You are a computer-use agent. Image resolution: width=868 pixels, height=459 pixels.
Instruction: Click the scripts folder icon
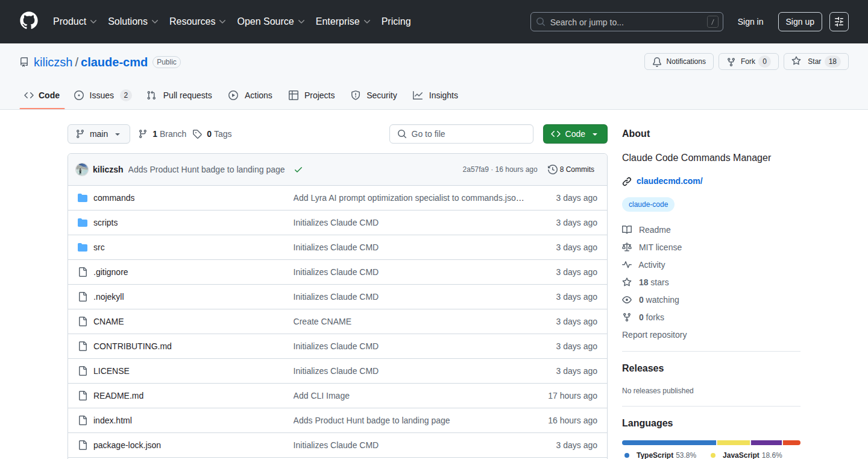83,223
